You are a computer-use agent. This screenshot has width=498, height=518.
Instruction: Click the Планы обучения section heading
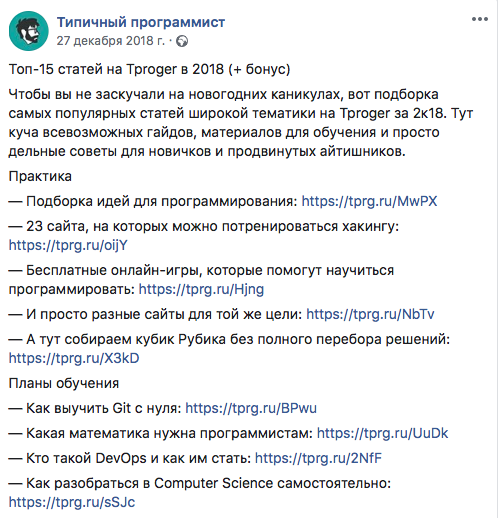(64, 383)
